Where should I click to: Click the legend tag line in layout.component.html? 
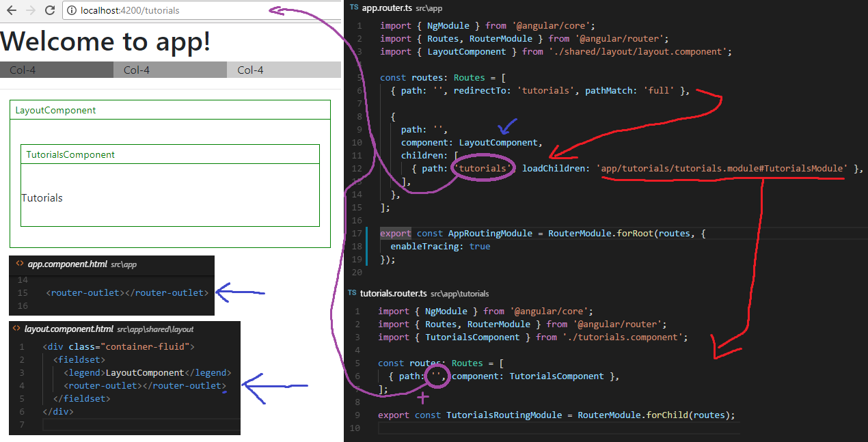click(x=148, y=373)
